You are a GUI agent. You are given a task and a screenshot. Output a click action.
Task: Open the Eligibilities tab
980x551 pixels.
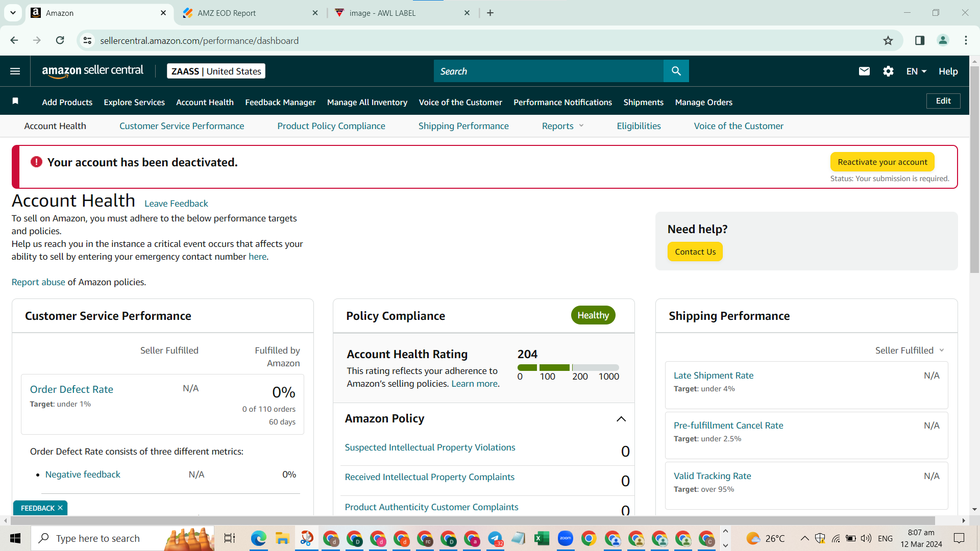(x=639, y=126)
